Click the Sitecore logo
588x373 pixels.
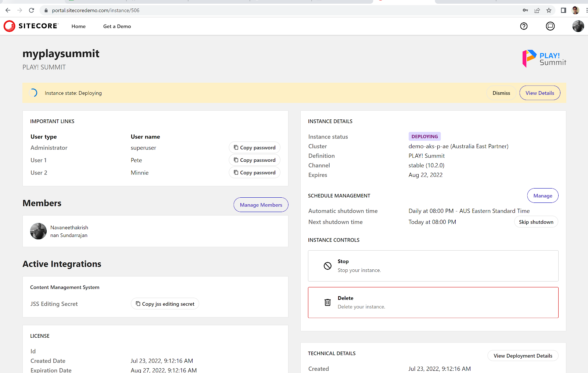[x=31, y=26]
